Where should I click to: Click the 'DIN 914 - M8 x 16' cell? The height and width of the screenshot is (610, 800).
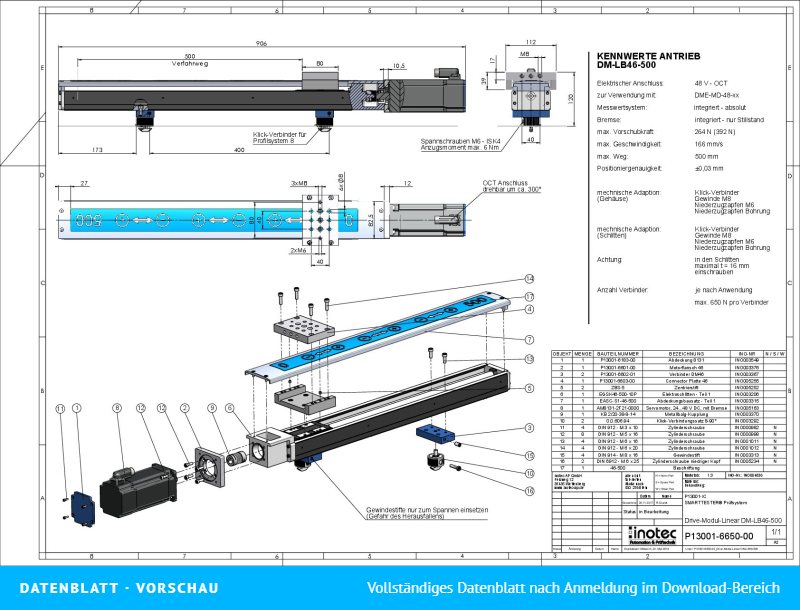pyautogui.click(x=617, y=454)
